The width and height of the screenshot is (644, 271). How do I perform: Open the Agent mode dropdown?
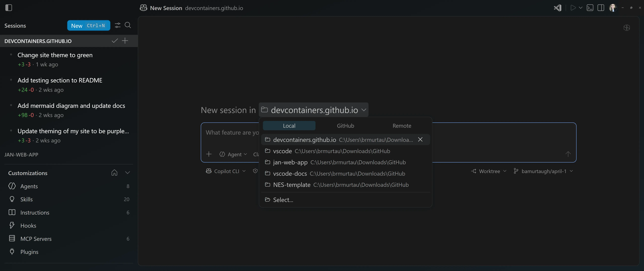[x=233, y=154]
